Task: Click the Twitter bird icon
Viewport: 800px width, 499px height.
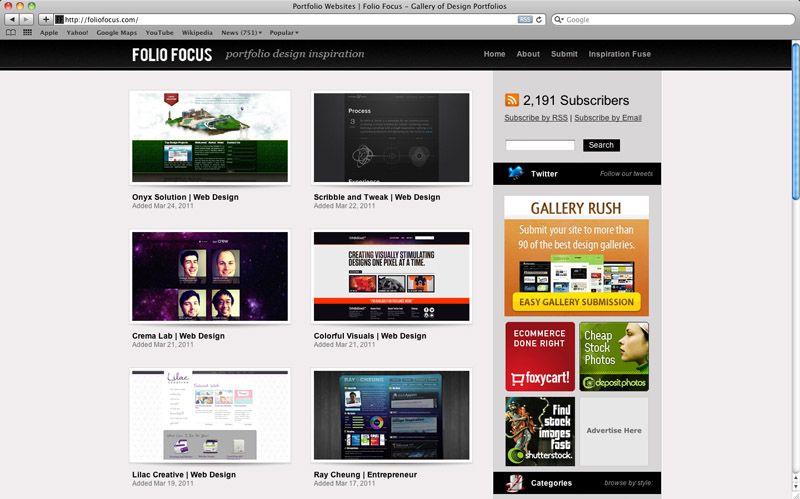Action: pyautogui.click(x=516, y=173)
